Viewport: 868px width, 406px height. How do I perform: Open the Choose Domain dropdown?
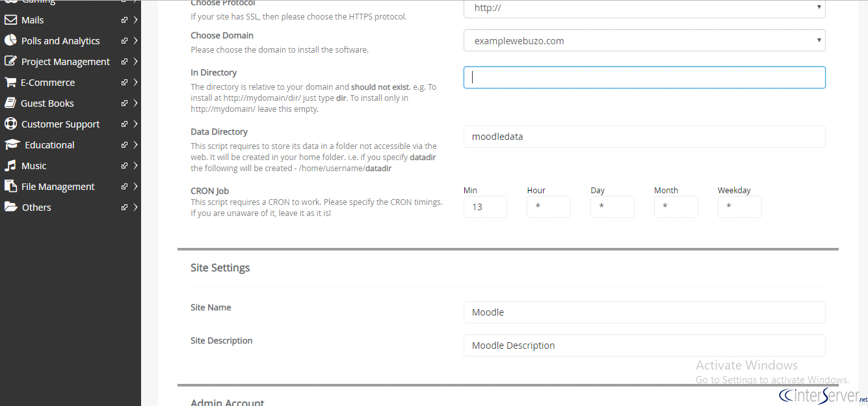pyautogui.click(x=644, y=40)
